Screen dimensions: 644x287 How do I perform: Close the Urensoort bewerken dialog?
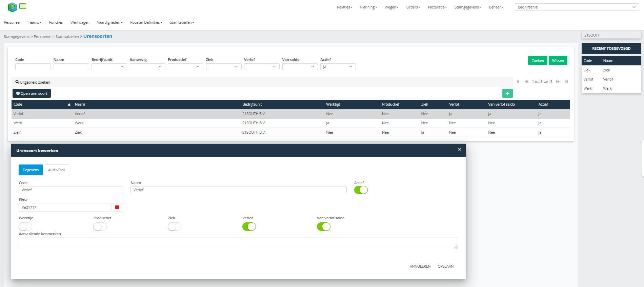click(x=459, y=150)
